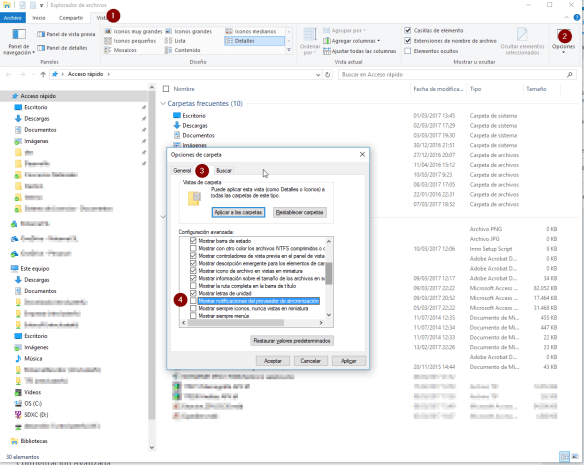584x465 pixels.
Task: Switch to Inicio ribbon tab
Action: [39, 18]
